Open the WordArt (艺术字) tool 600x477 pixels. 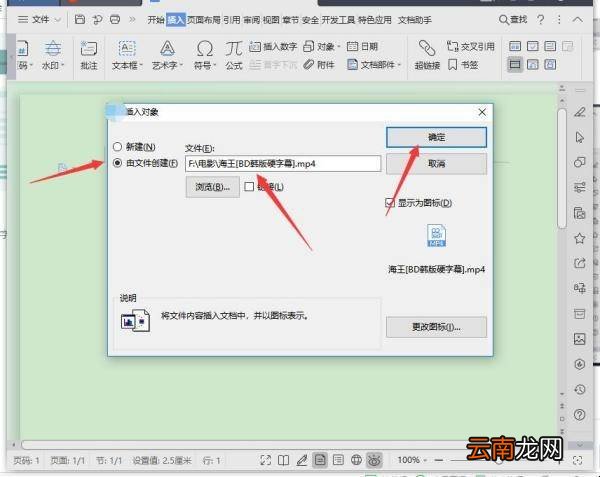click(167, 55)
